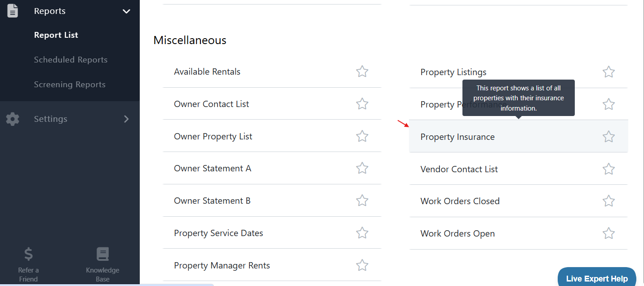Open Screening Reports sidebar item

(x=70, y=85)
